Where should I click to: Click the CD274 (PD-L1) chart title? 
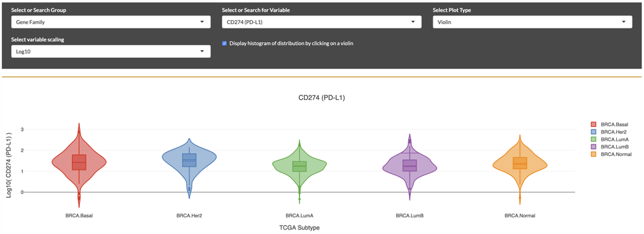[x=321, y=98]
